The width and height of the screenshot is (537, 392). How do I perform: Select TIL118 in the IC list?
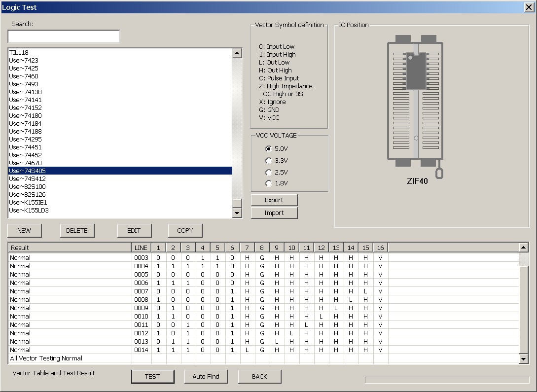point(19,53)
